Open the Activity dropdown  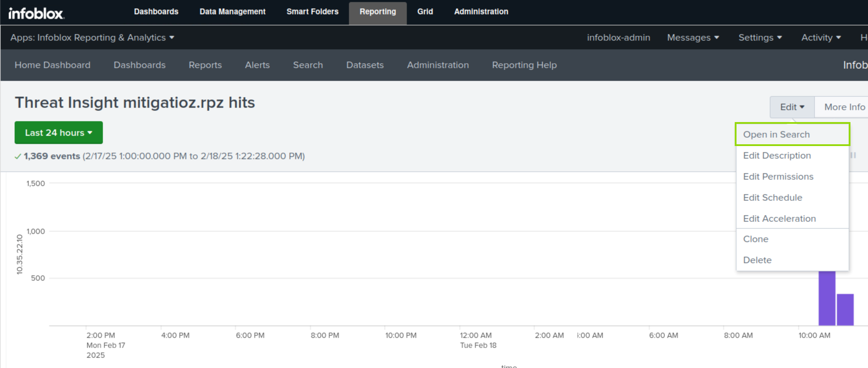(x=821, y=37)
